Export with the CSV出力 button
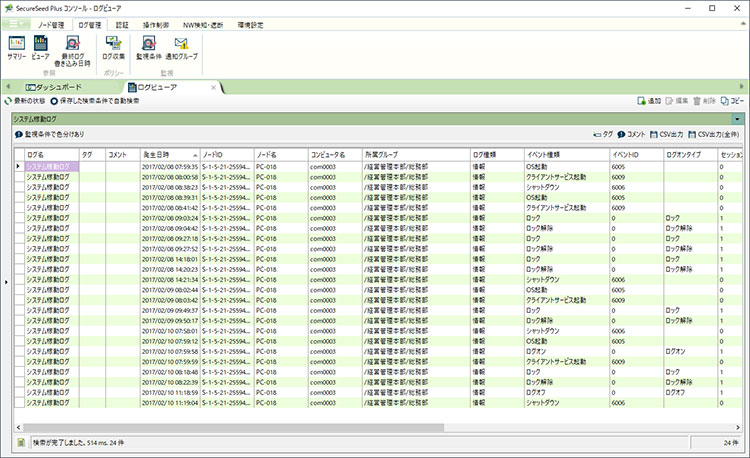 click(666, 134)
